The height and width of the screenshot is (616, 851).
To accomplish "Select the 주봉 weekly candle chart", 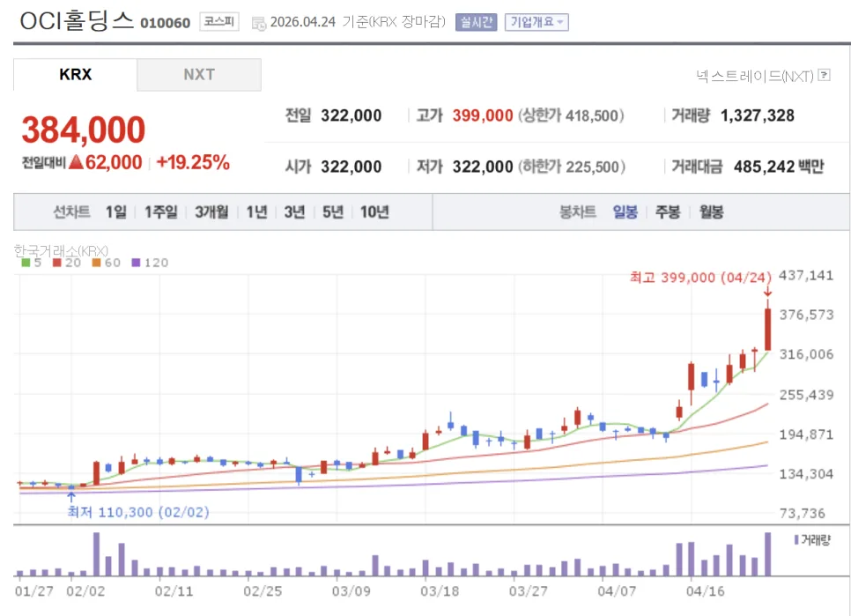I will [668, 212].
